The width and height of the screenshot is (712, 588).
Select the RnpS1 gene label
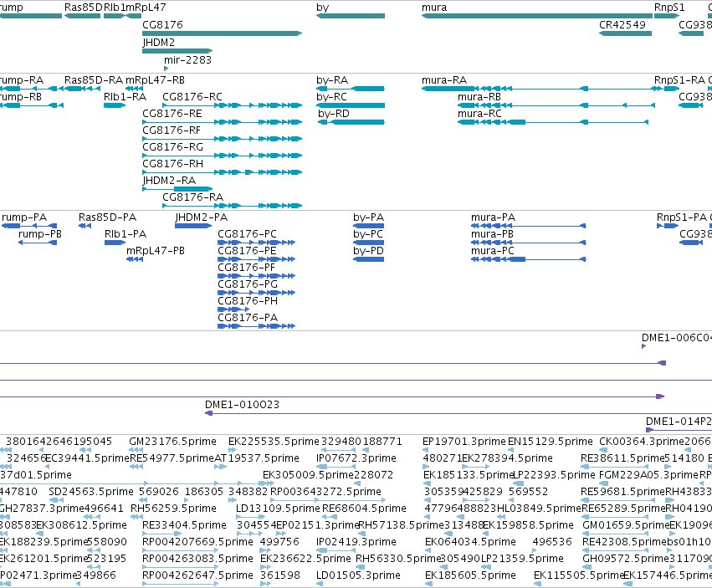click(x=668, y=8)
